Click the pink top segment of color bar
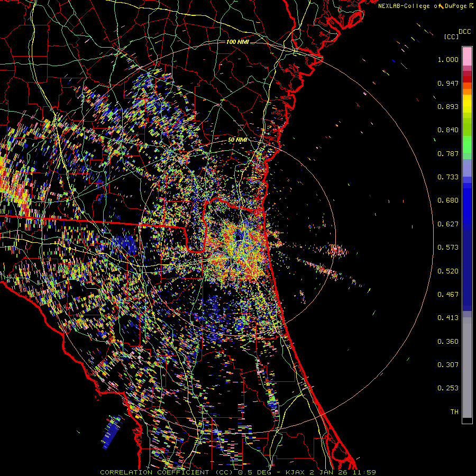 [x=467, y=57]
